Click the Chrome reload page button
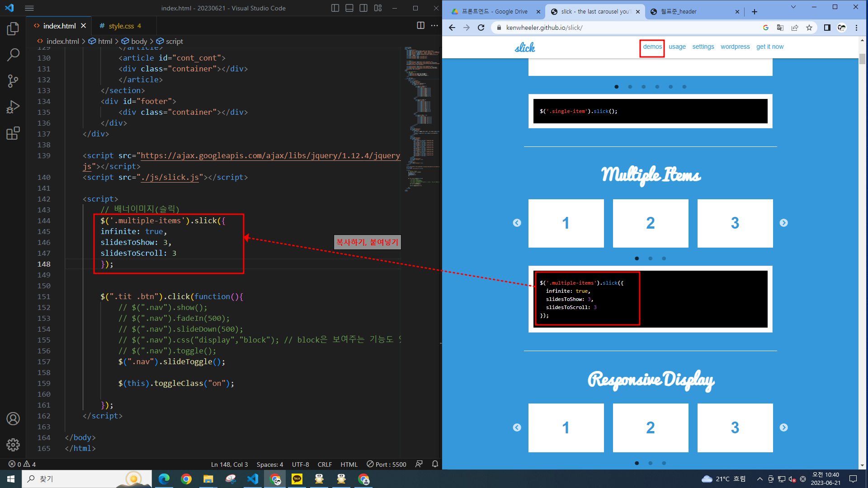868x488 pixels. tap(481, 28)
